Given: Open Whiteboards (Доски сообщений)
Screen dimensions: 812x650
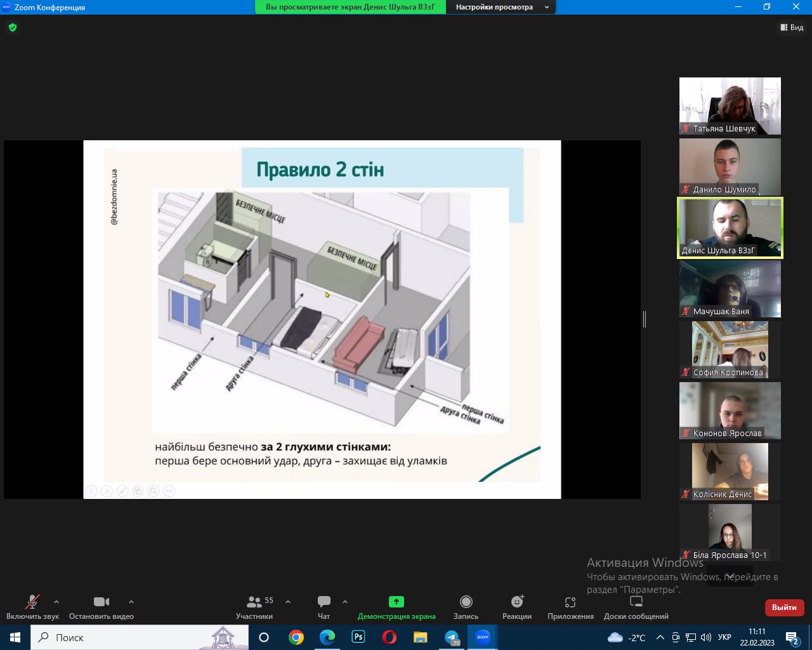Looking at the screenshot, I should pos(636,602).
